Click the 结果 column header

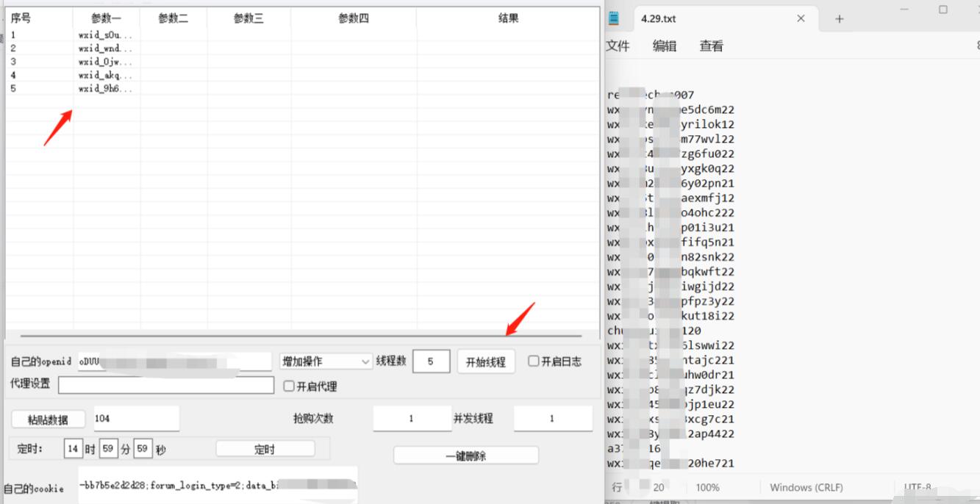pos(508,18)
